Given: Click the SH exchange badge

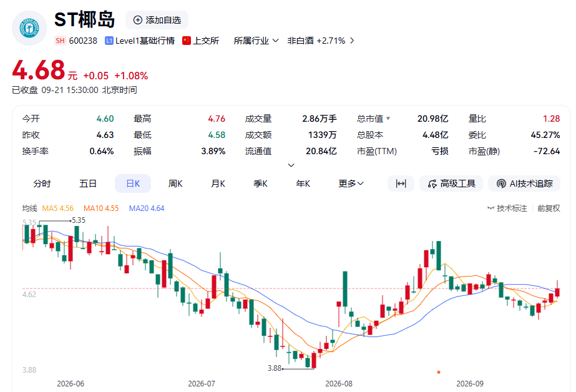Looking at the screenshot, I should pyautogui.click(x=61, y=41).
